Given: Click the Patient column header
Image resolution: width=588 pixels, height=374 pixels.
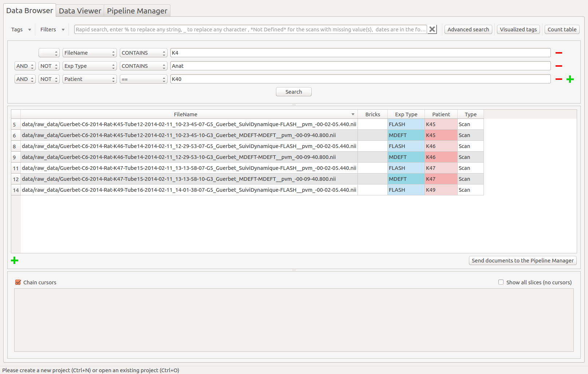Looking at the screenshot, I should click(x=441, y=114).
